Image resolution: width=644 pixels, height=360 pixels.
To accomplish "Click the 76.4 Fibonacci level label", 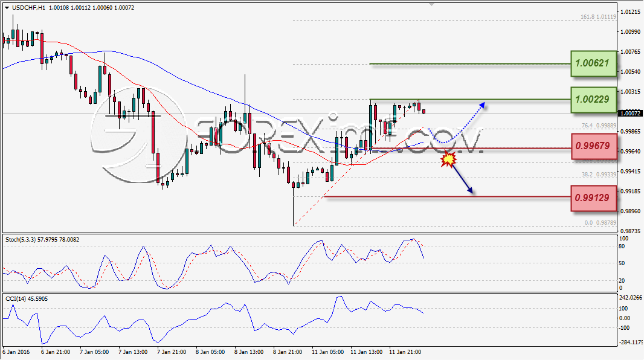I will (x=599, y=126).
